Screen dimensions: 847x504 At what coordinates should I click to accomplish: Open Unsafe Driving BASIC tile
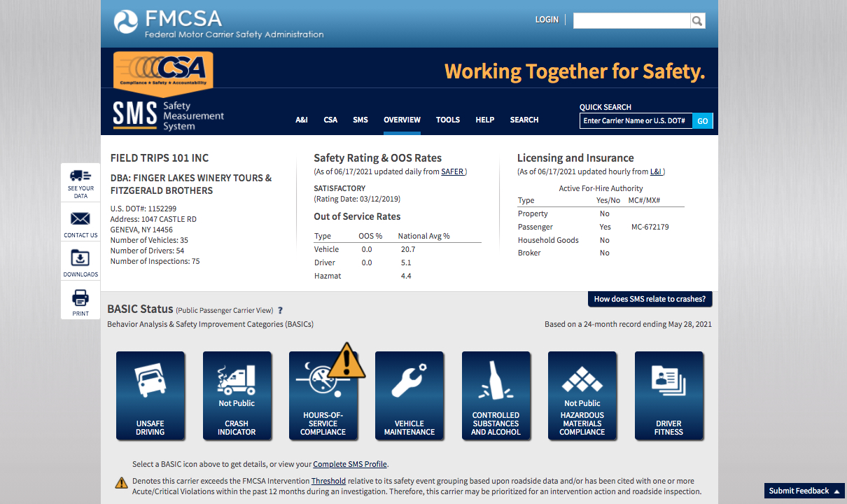(150, 395)
